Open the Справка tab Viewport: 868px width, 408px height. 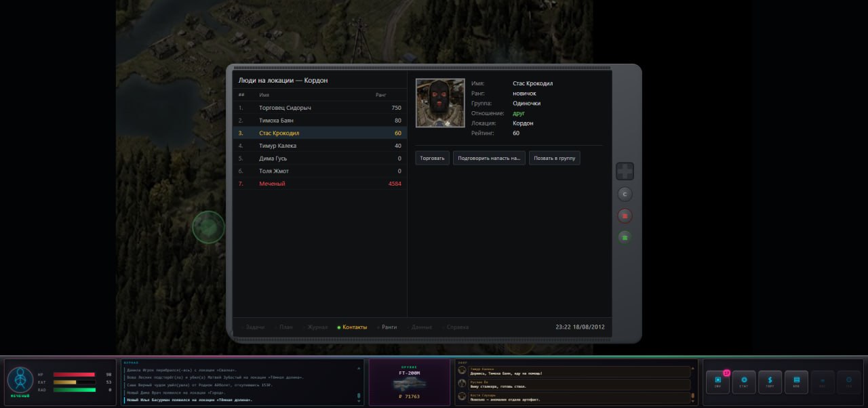455,327
